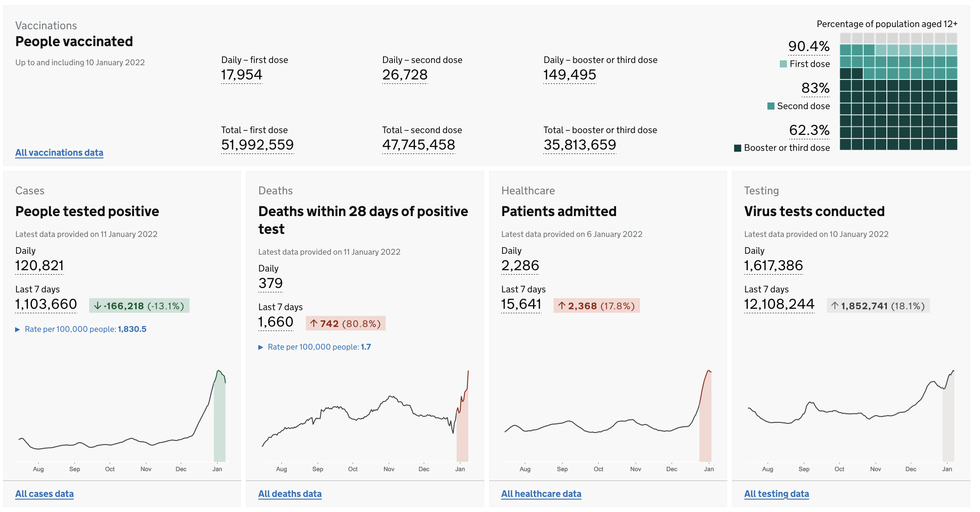
Task: Click the up arrow in testing change badge
Action: [835, 306]
